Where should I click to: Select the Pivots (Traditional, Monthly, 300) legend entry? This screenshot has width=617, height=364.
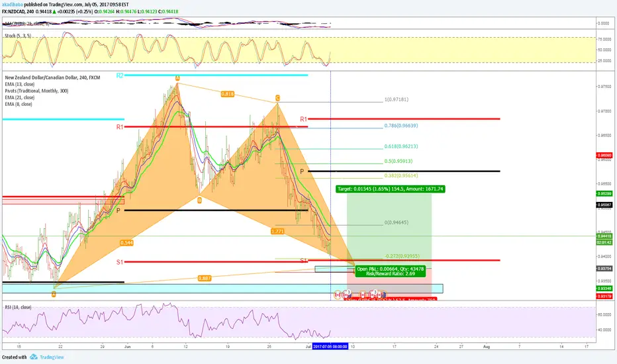click(x=36, y=91)
